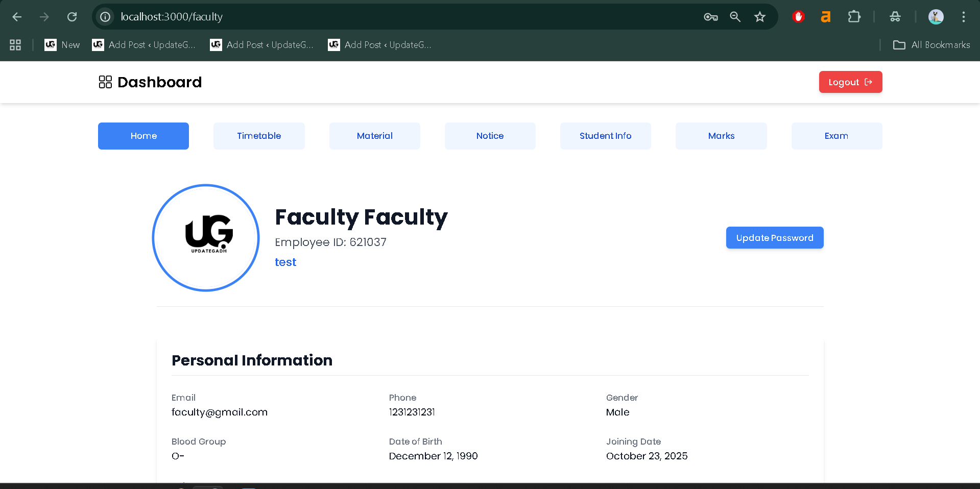Open the Chrome three-dot menu
The height and width of the screenshot is (489, 980).
(963, 16)
